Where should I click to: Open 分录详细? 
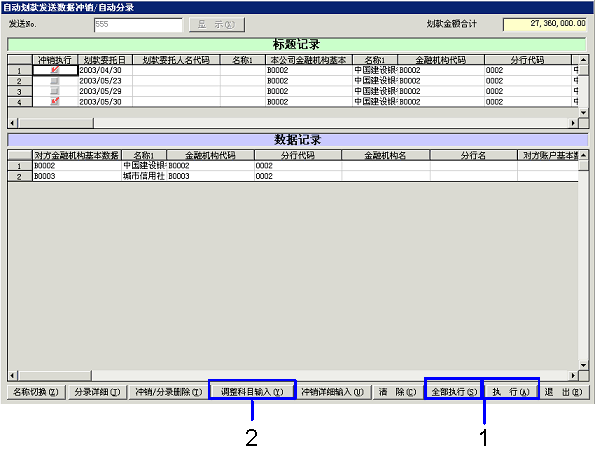pos(97,392)
